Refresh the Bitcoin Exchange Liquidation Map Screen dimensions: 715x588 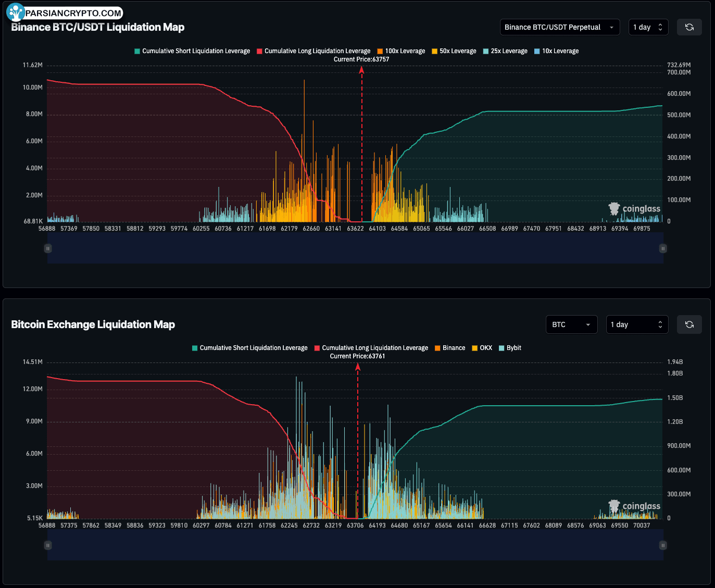click(x=689, y=324)
